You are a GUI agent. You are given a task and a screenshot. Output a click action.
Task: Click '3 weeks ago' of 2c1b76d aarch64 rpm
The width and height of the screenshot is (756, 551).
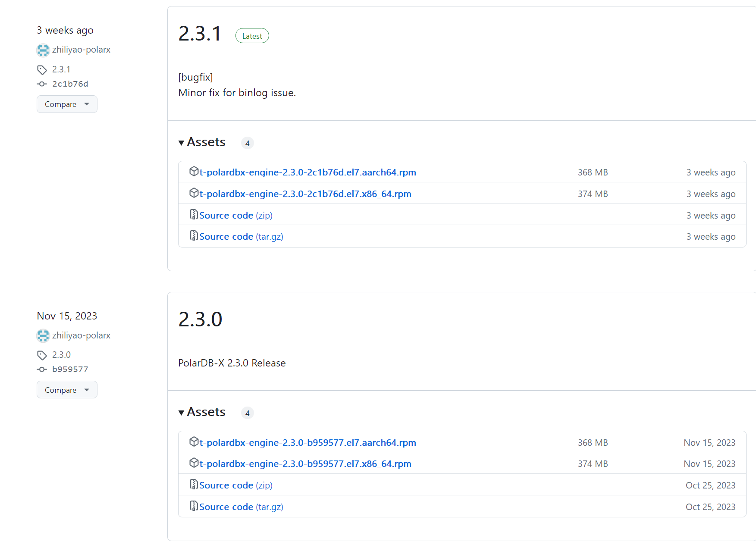click(711, 172)
